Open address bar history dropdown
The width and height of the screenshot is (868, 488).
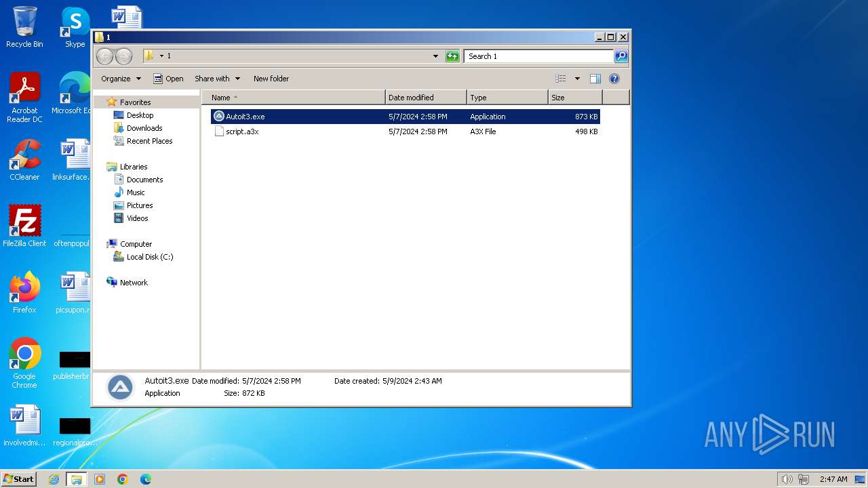(x=435, y=56)
